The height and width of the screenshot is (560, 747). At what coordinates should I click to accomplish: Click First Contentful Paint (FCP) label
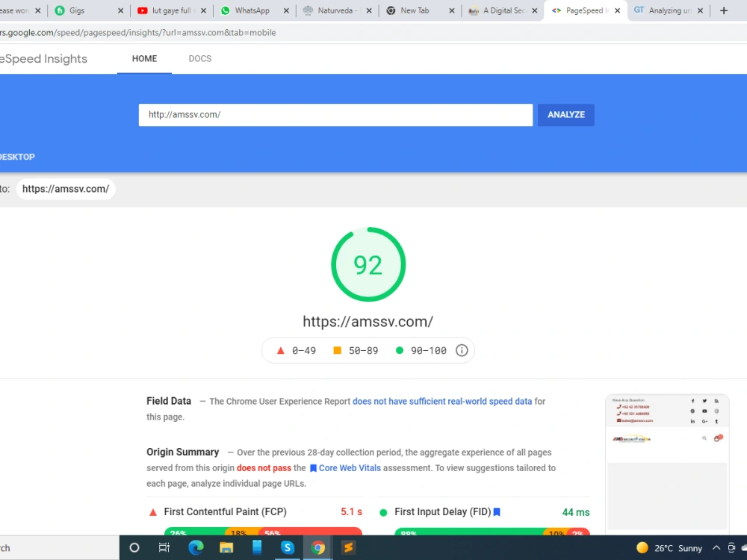[226, 512]
